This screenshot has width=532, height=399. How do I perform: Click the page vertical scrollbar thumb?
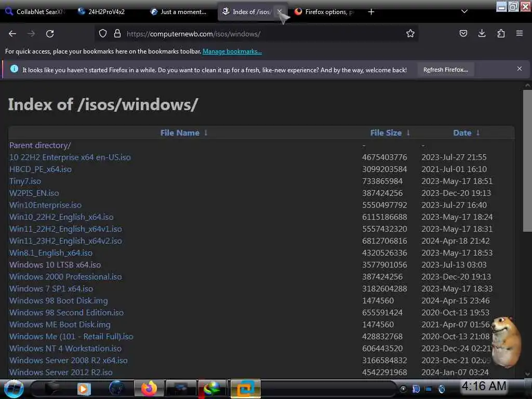click(527, 161)
